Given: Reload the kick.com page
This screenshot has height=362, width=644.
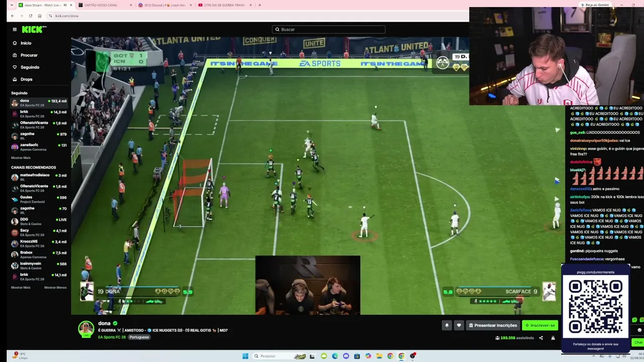Looking at the screenshot, I should point(30,16).
